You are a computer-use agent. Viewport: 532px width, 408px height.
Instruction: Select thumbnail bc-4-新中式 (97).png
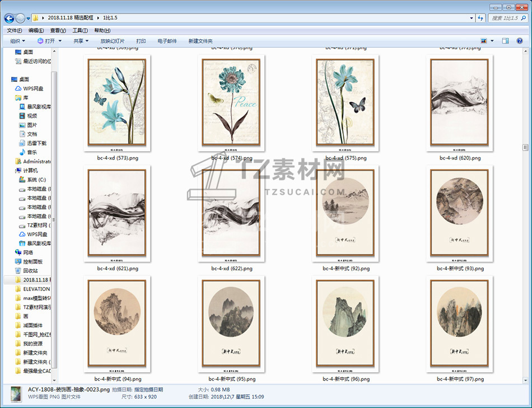point(459,323)
